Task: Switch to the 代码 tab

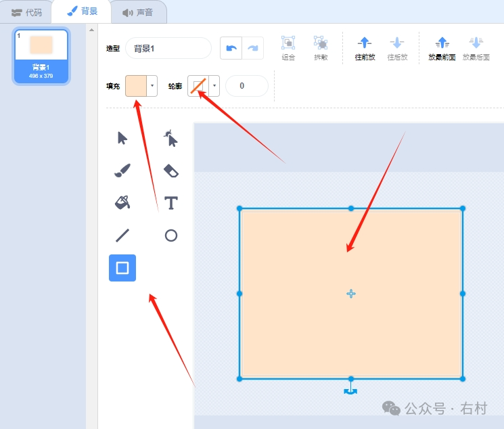Action: [x=27, y=12]
